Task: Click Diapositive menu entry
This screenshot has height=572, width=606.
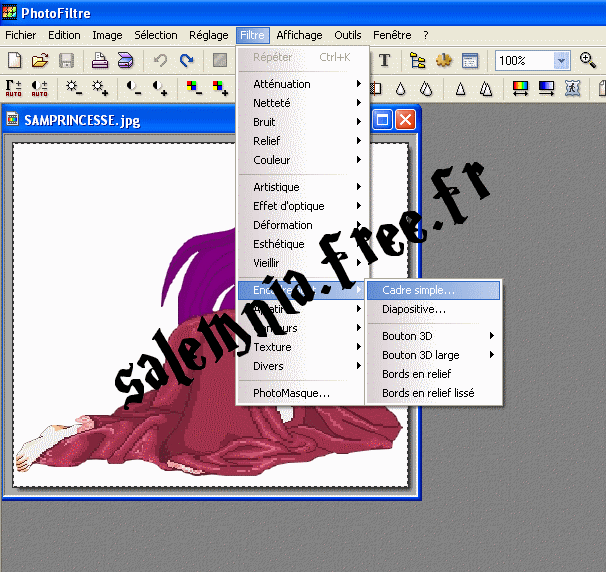Action: pos(414,309)
